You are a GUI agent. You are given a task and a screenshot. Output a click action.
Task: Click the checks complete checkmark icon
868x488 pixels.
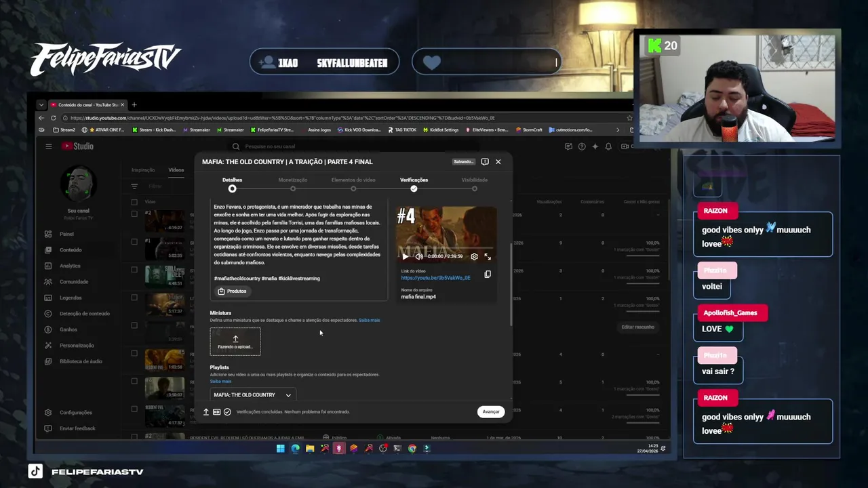click(227, 412)
